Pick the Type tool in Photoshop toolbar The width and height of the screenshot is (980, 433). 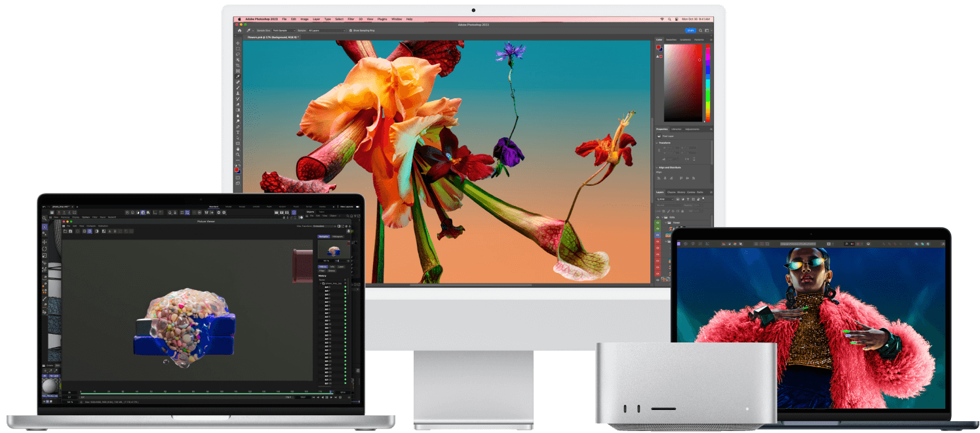click(x=238, y=132)
